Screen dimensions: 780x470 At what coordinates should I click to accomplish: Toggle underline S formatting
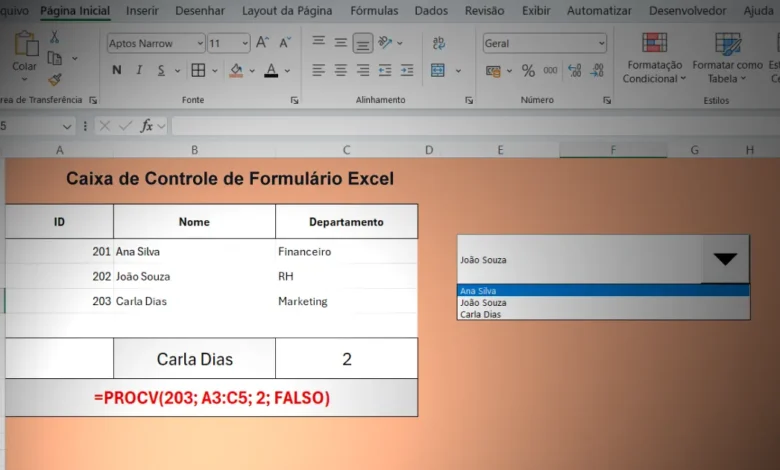click(x=161, y=71)
